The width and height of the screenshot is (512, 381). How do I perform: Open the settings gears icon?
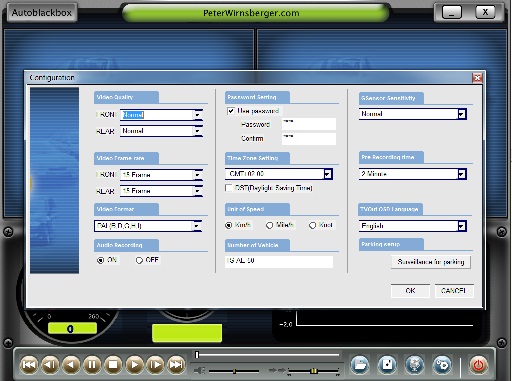click(442, 365)
